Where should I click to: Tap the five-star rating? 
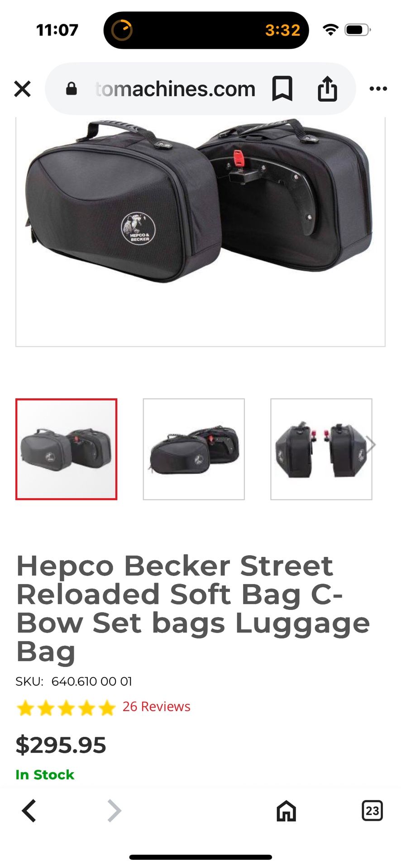tap(66, 708)
